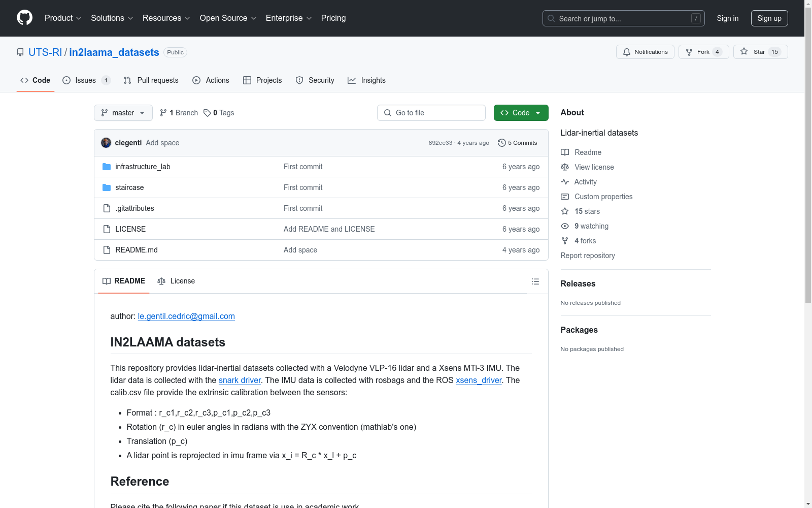Click the Search or jump to field
Image resolution: width=812 pixels, height=508 pixels.
(624, 18)
